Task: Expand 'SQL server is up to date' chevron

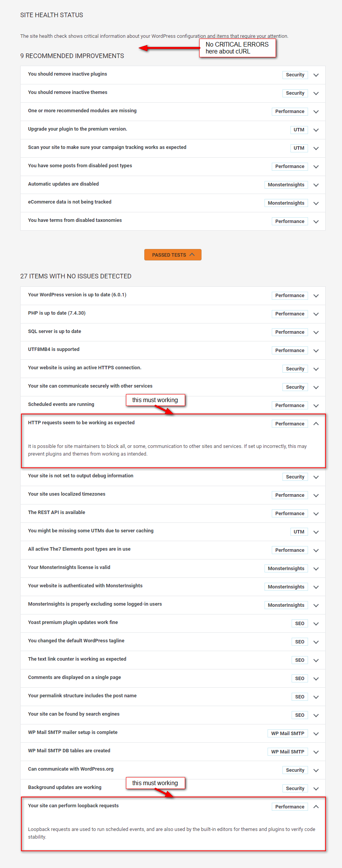Action: click(316, 333)
